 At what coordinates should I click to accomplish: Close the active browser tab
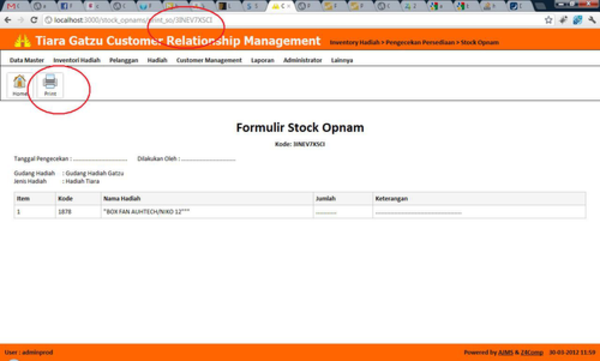[289, 6]
